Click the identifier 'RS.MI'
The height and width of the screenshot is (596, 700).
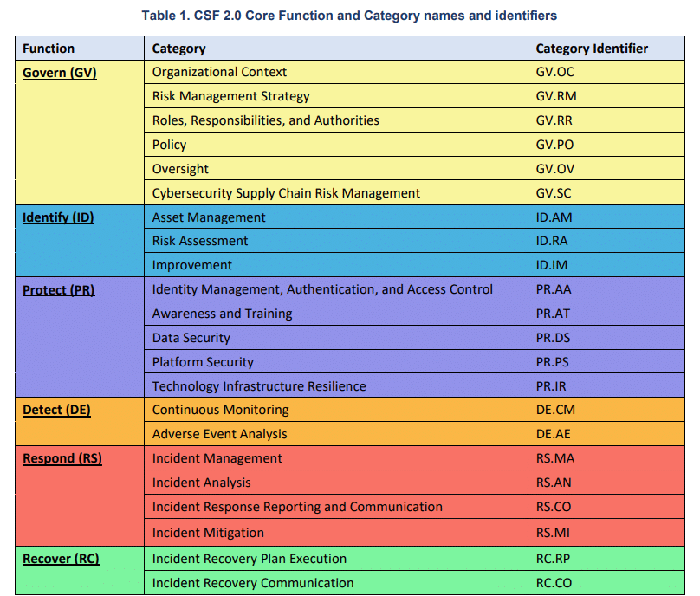pyautogui.click(x=553, y=532)
